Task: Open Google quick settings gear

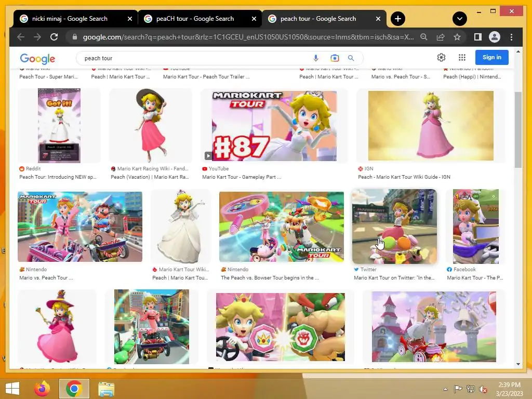Action: (x=441, y=57)
